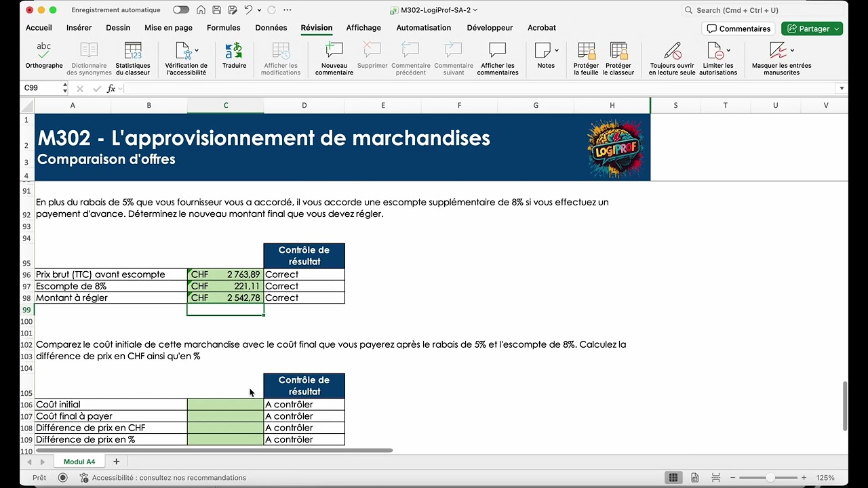Open the Acrobat ribbon tab
The image size is (868, 488).
click(x=542, y=28)
